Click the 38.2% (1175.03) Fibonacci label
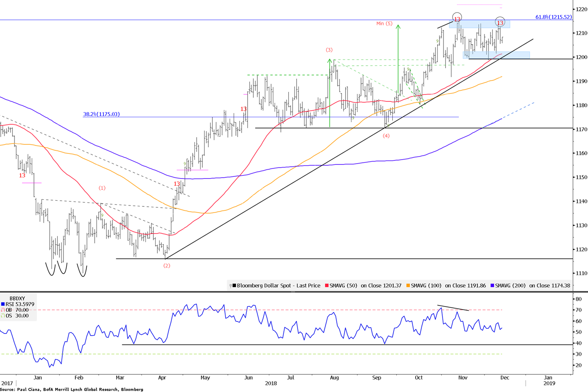Image resolution: width=588 pixels, height=392 pixels. point(101,114)
